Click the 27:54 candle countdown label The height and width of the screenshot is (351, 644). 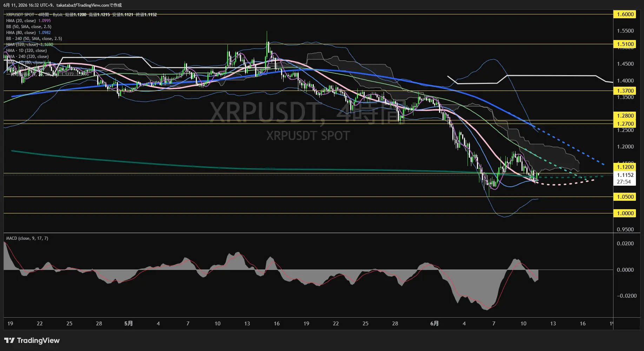point(624,182)
